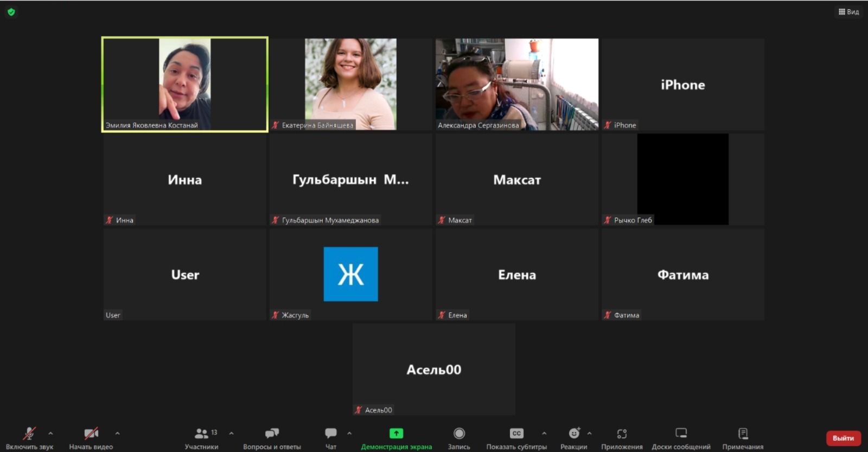Open the Apps (Приложения) icon
The height and width of the screenshot is (452, 868).
(x=622, y=434)
